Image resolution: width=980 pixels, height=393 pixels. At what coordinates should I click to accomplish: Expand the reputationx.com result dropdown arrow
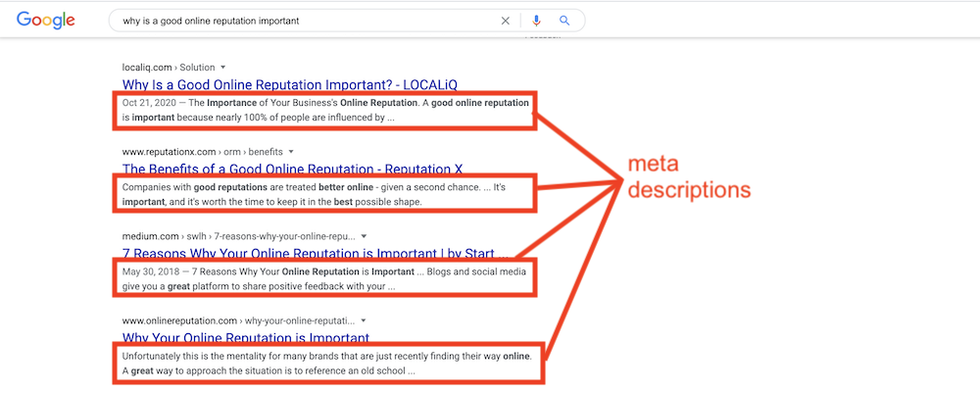pyautogui.click(x=291, y=151)
